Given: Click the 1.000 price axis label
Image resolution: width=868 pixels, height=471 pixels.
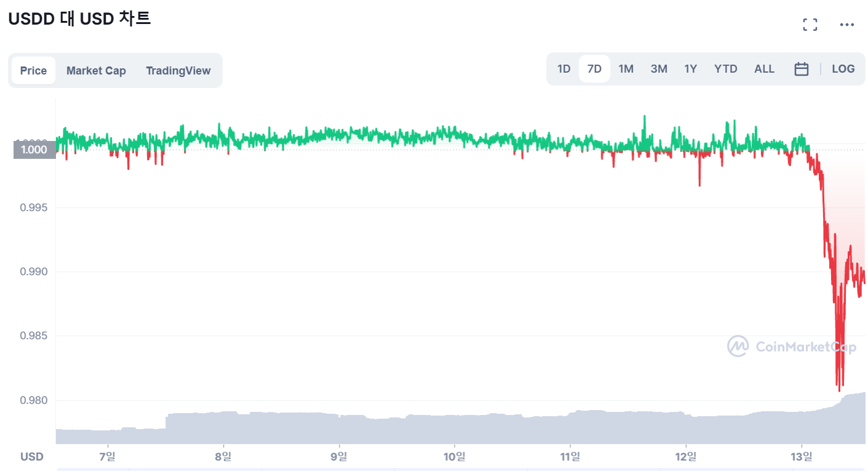Looking at the screenshot, I should pos(34,150).
